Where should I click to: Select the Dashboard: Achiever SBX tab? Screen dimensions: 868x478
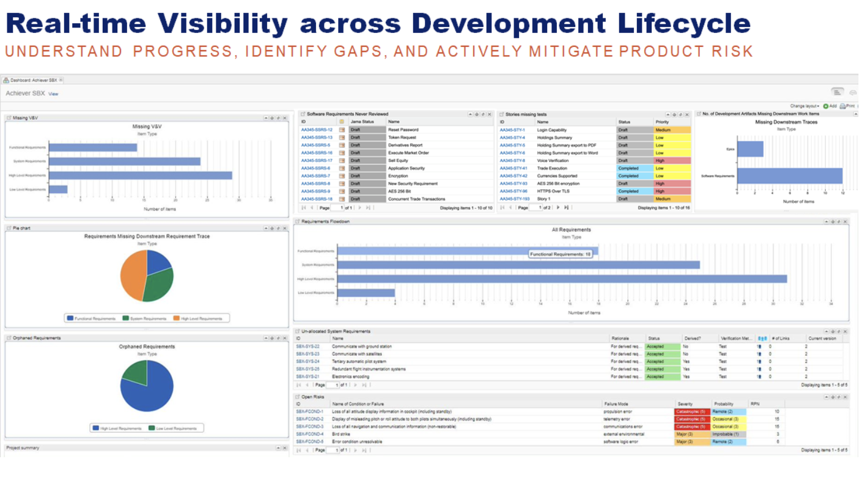32,80
